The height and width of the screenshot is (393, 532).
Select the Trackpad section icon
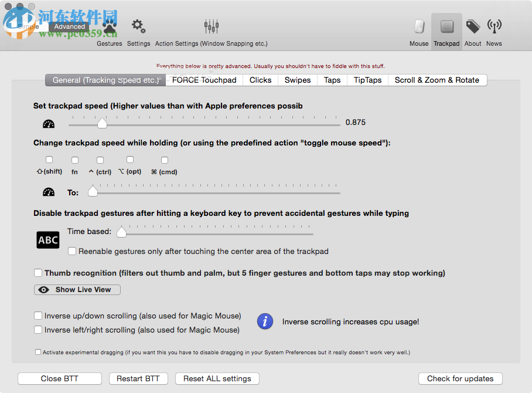coord(446,26)
